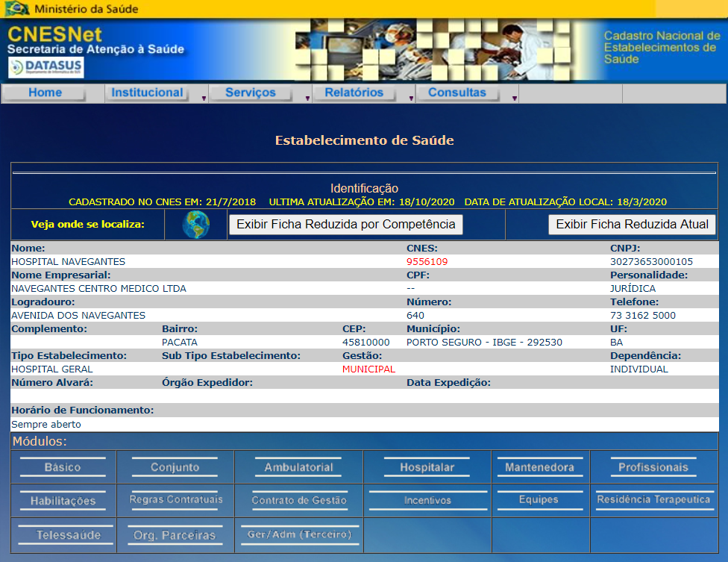Screen dimensions: 728x562
Task: Click the HOSPITAL NAVEGANTES name value
Action: pyautogui.click(x=69, y=261)
